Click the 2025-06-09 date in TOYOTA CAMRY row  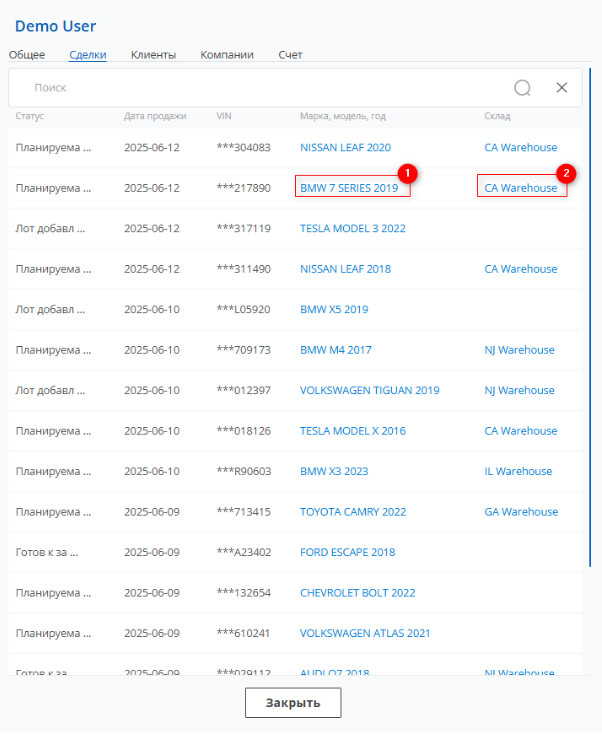click(x=152, y=512)
